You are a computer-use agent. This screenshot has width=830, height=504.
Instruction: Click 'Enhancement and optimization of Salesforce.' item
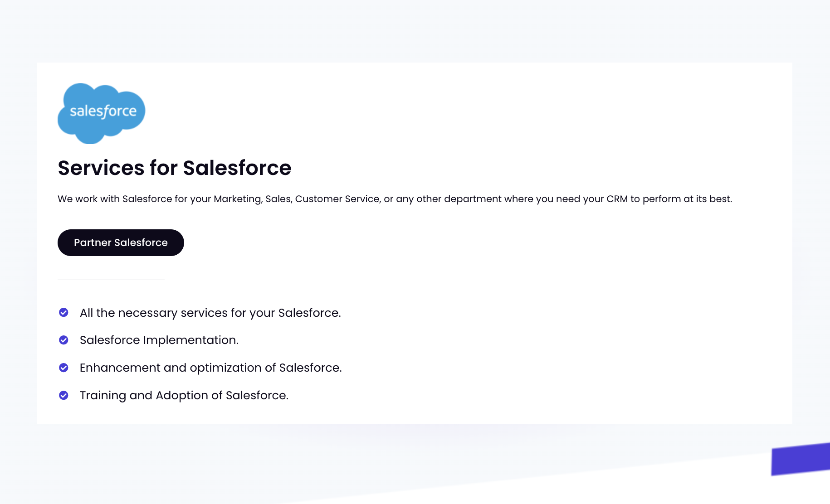pyautogui.click(x=211, y=368)
